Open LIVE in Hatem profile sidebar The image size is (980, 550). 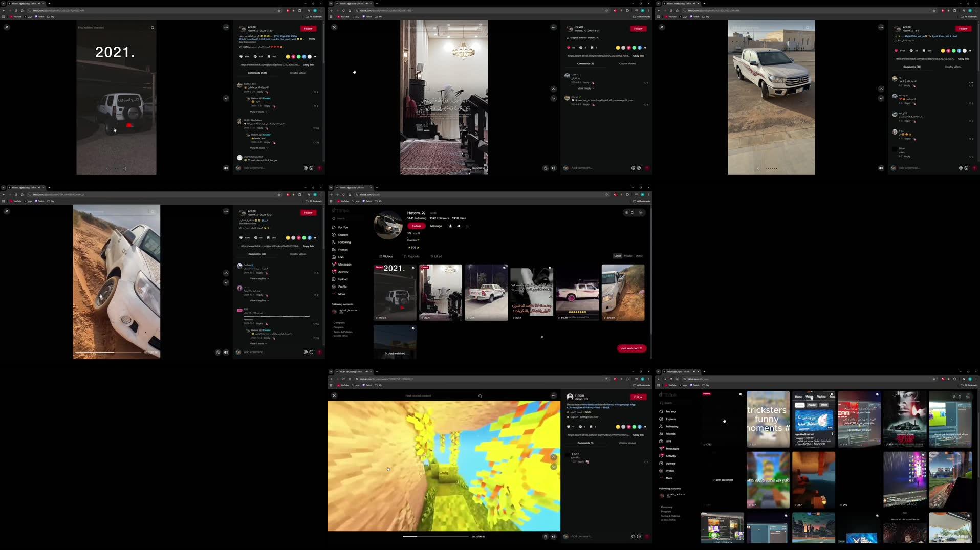[x=338, y=257]
